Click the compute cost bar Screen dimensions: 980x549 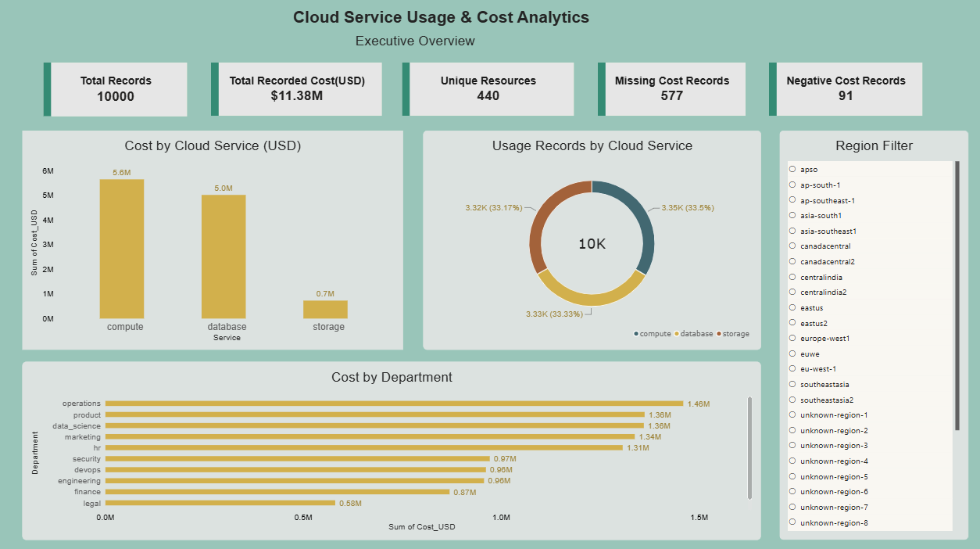(x=122, y=249)
